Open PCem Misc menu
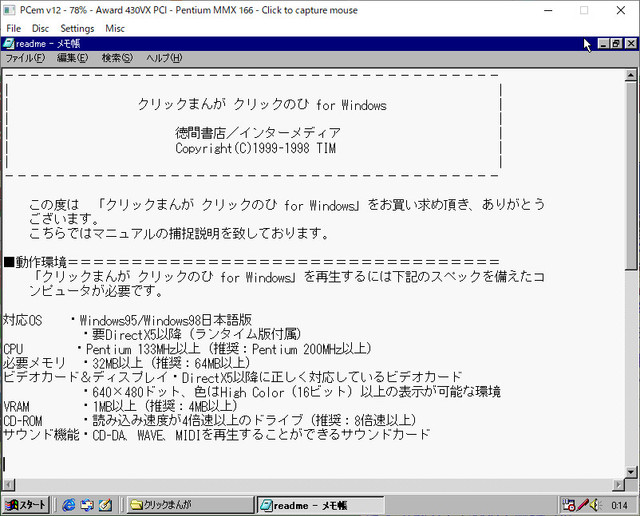Screen dimensions: 640x516 click(115, 29)
